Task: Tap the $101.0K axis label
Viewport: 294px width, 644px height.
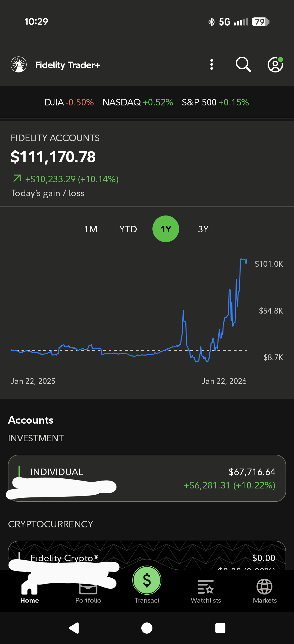Action: tap(269, 264)
